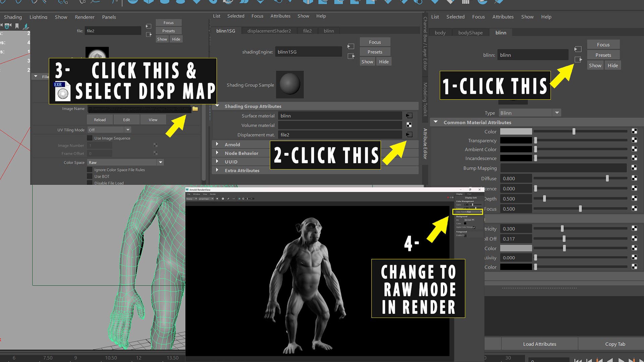Click the Copy Tab button
This screenshot has width=644, height=362.
[x=615, y=344]
